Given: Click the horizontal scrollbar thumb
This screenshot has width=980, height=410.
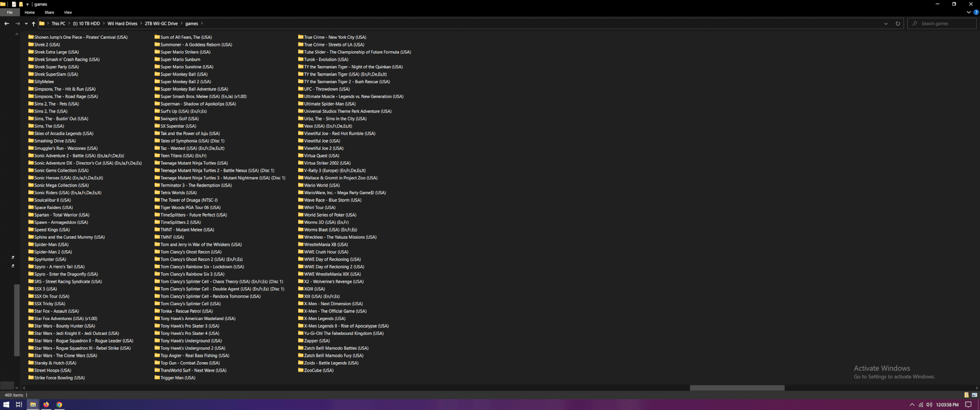Looking at the screenshot, I should click(737, 388).
